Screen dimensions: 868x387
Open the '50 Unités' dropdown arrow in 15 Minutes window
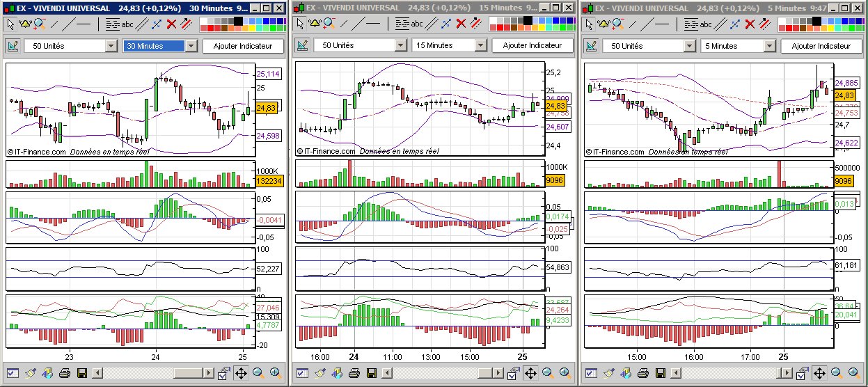click(x=400, y=46)
